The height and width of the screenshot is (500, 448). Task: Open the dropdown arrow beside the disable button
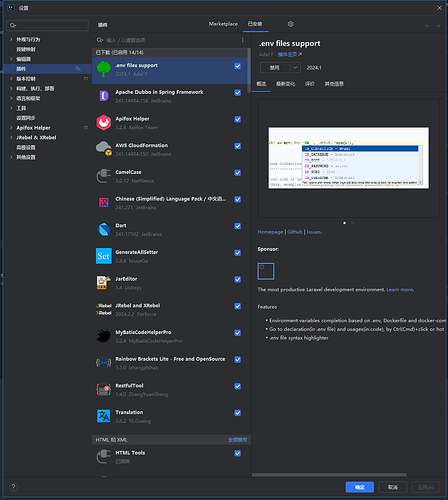pos(295,68)
